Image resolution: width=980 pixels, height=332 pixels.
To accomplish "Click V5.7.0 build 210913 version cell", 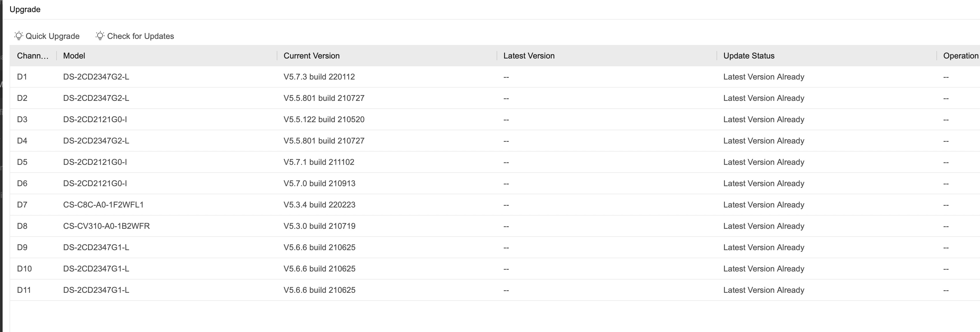I will click(x=319, y=184).
